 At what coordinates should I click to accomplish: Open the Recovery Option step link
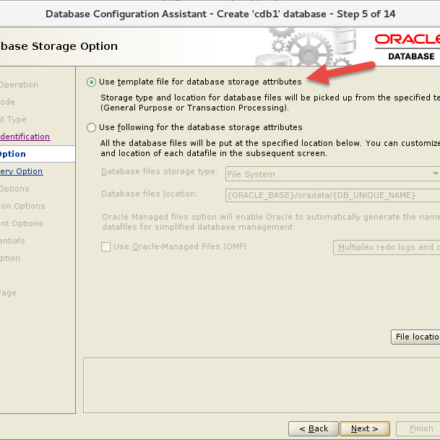tap(21, 171)
